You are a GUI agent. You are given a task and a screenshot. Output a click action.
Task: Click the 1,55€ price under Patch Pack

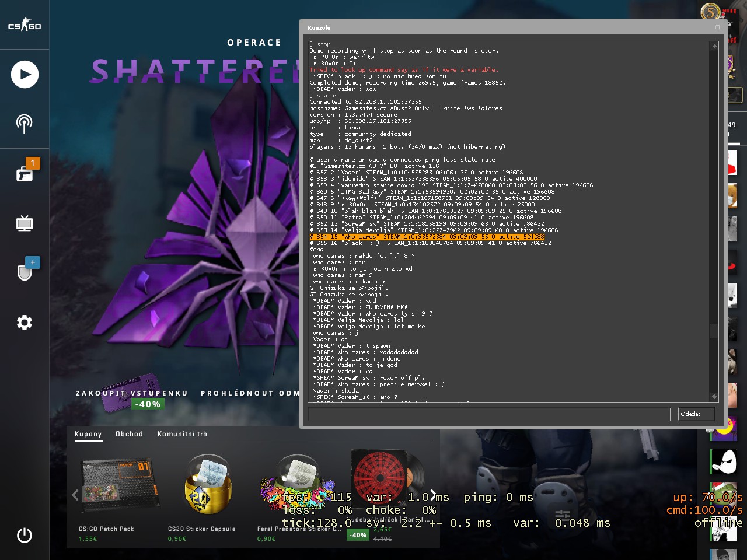88,538
